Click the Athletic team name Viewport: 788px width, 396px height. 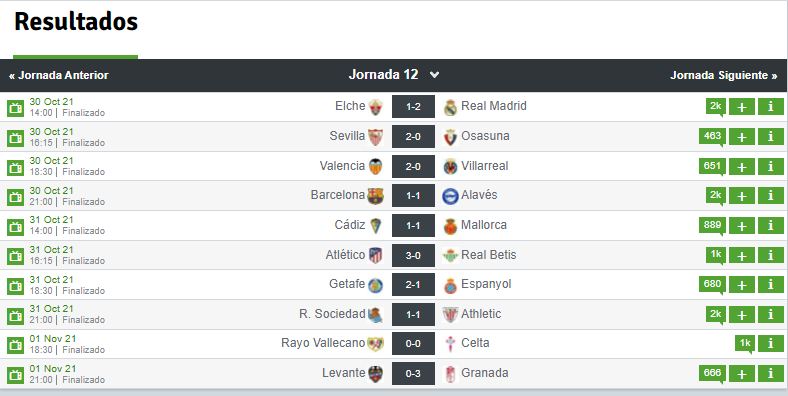[x=481, y=314]
